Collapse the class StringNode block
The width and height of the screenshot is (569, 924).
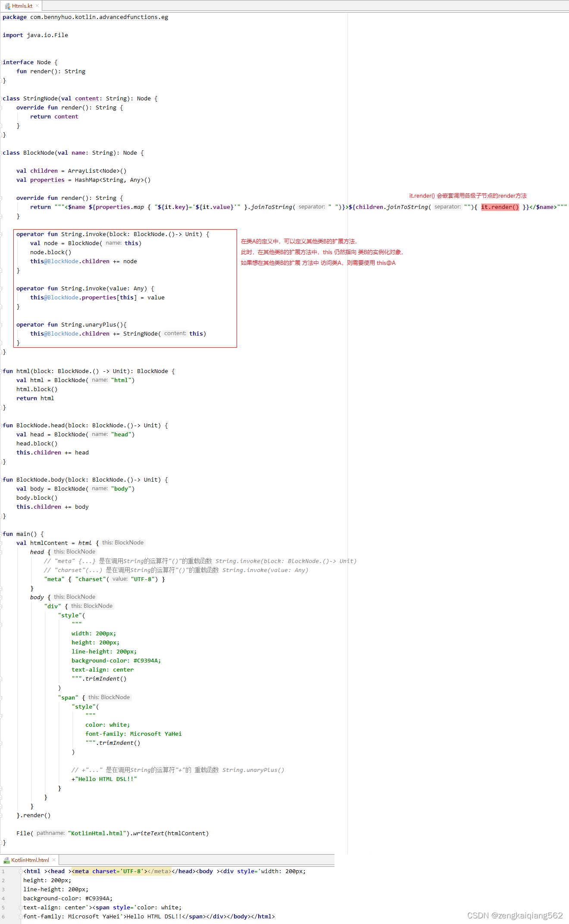pos(2,99)
